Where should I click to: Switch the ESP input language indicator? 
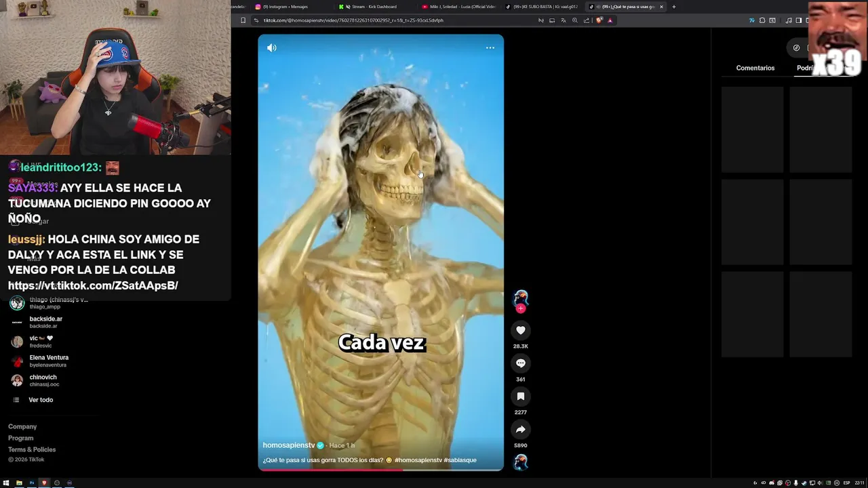pyautogui.click(x=847, y=483)
